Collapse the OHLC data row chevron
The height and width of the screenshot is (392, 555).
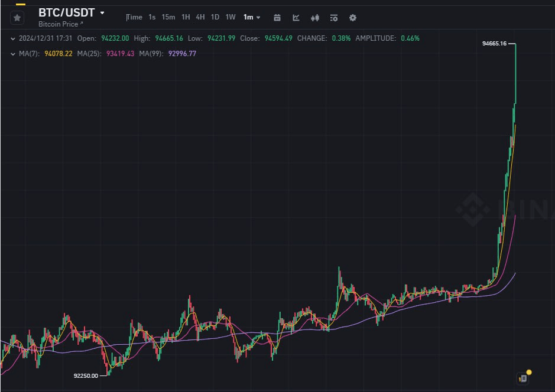[12, 38]
